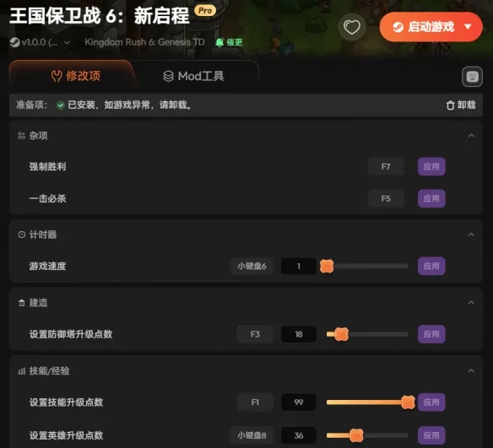
Task: Change the F5 hotkey for 一击必杀
Action: tap(386, 198)
